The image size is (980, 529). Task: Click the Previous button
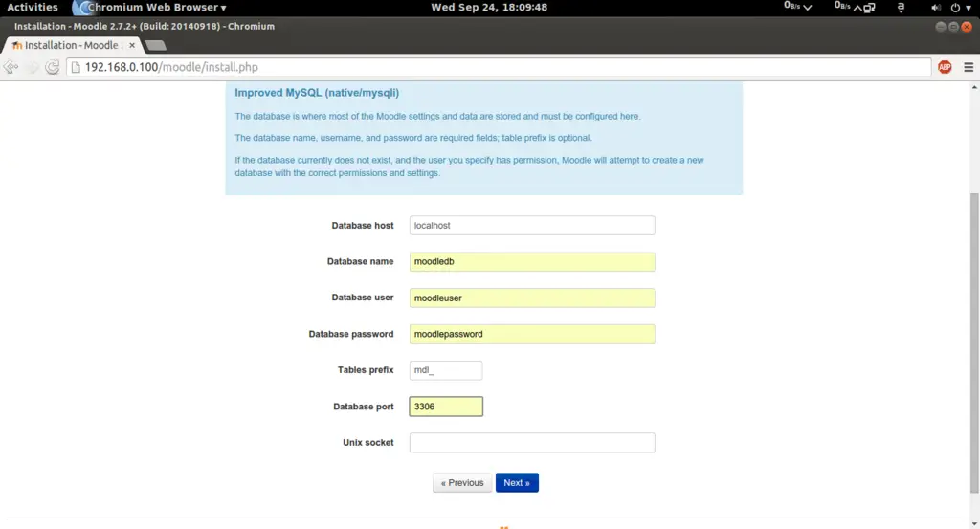pos(462,483)
